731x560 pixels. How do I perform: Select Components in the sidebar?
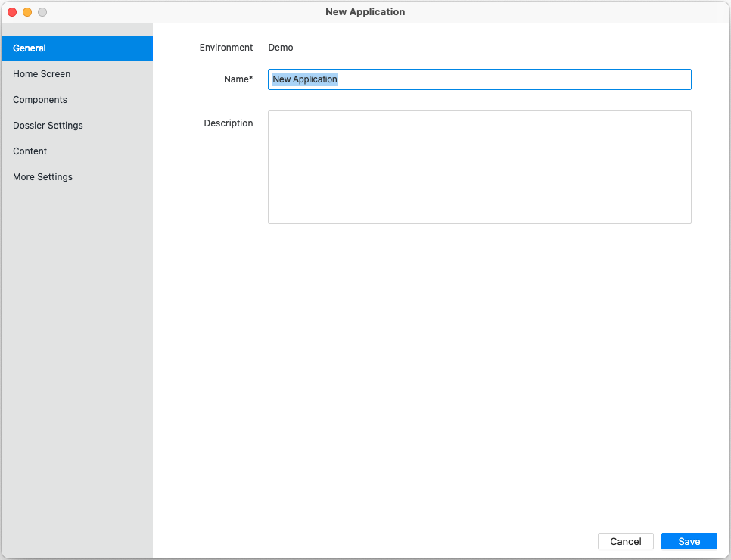[x=40, y=100]
